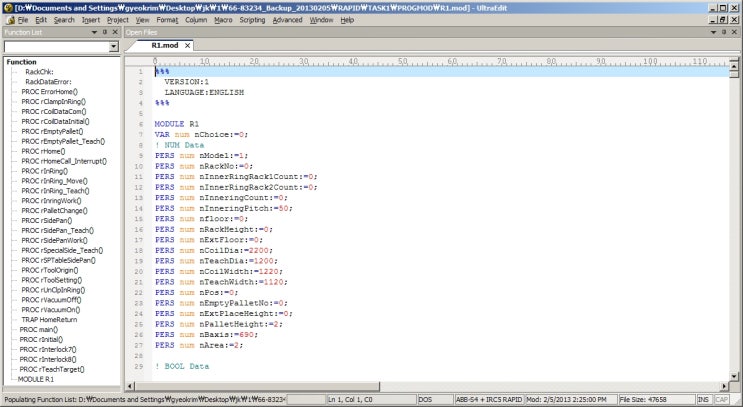Select PROC rHome() entry
Image resolution: width=743 pixels, height=407 pixels.
tap(43, 152)
